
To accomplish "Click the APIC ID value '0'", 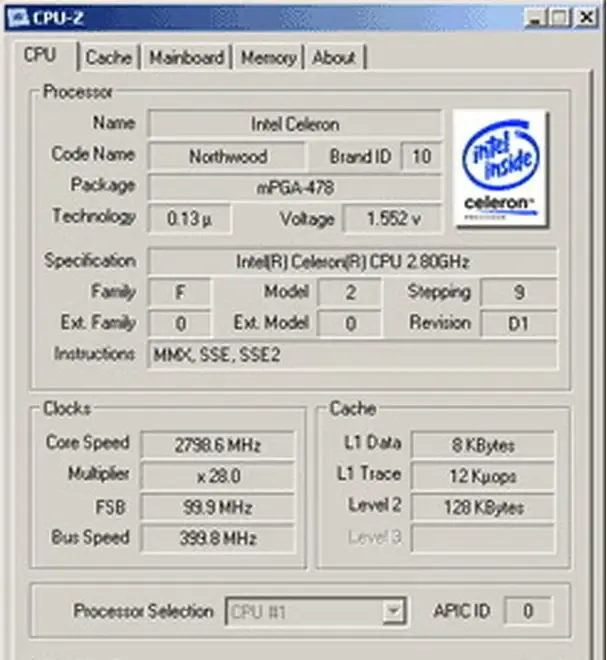I will (x=528, y=611).
